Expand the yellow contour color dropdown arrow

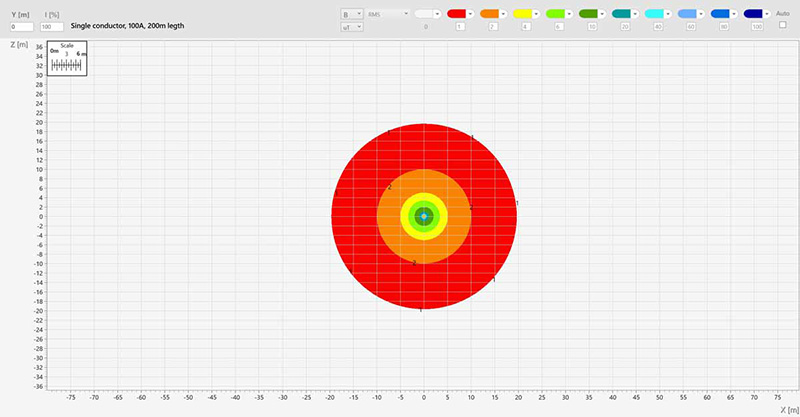coord(536,14)
